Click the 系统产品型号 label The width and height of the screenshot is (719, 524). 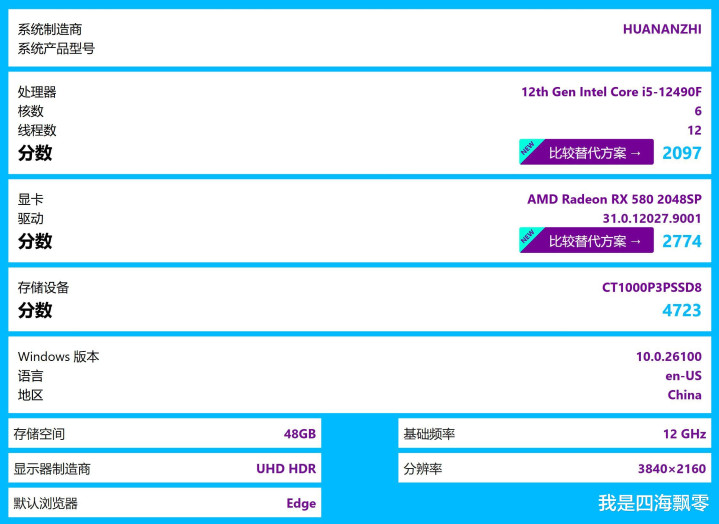click(x=56, y=49)
